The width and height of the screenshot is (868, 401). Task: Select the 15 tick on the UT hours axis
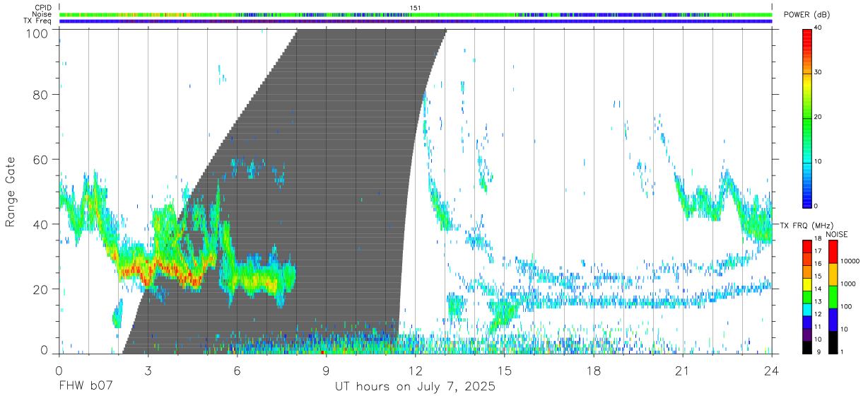click(505, 370)
